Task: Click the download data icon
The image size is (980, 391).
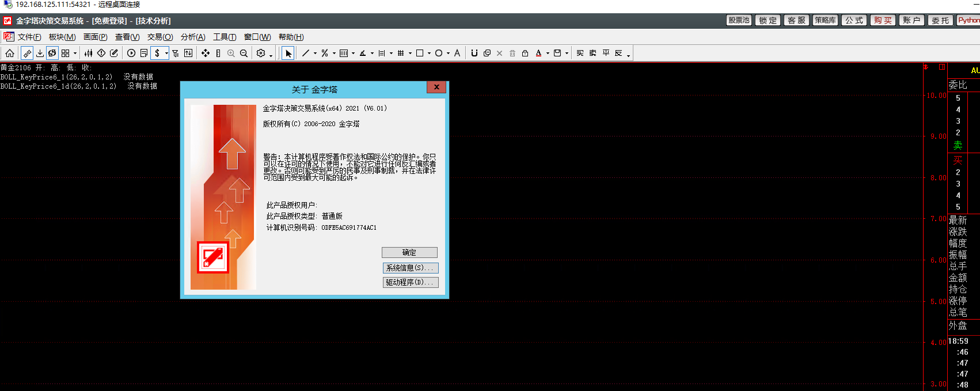Action: click(x=40, y=53)
